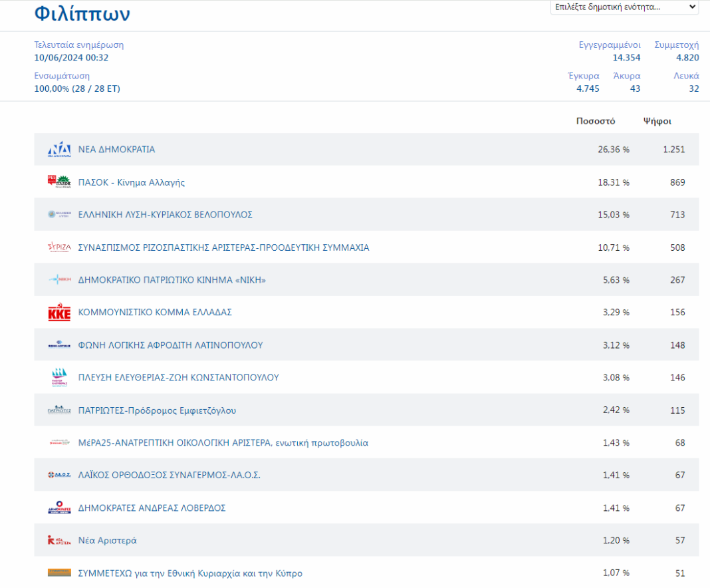This screenshot has width=710, height=588.
Task: Click the Νέα Δημοκρατία party logo
Action: click(59, 150)
